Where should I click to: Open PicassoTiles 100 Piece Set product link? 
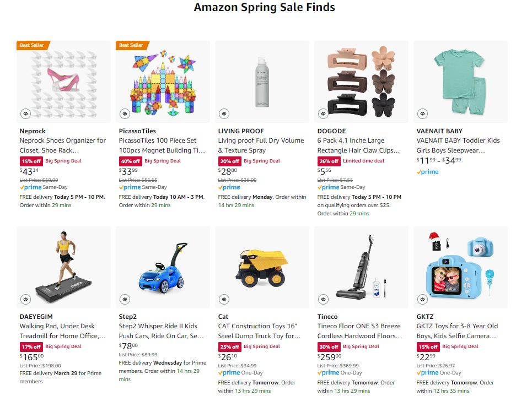coord(162,145)
